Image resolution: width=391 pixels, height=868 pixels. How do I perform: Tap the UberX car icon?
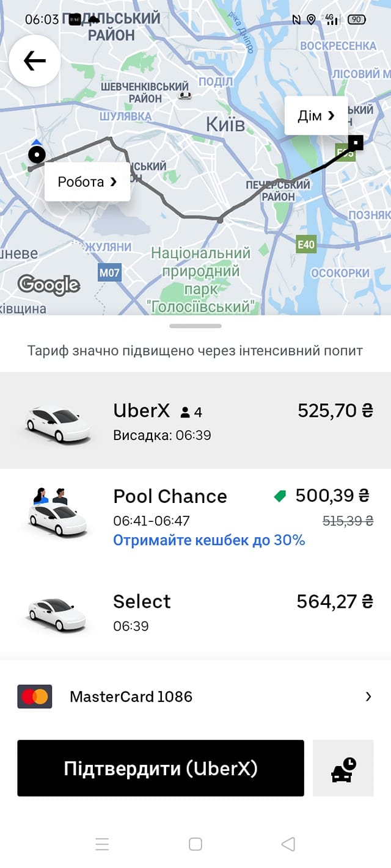tap(58, 422)
